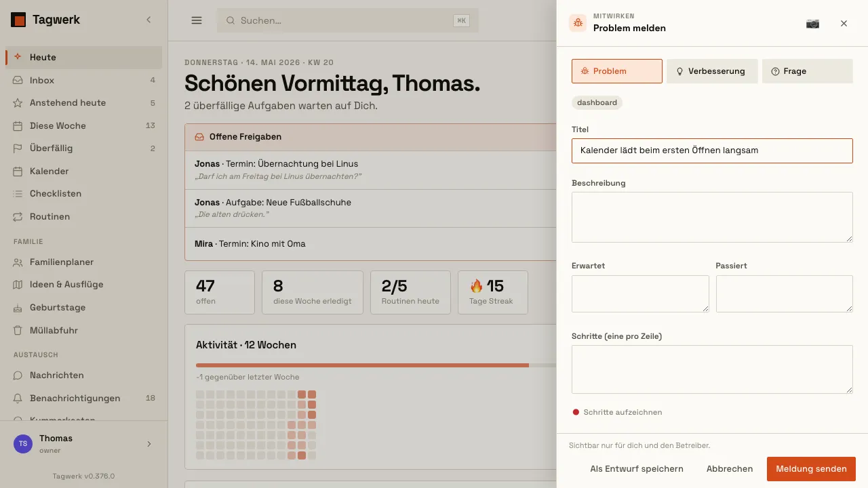Click the Checklisten list icon
The height and width of the screenshot is (488, 868).
(x=18, y=194)
